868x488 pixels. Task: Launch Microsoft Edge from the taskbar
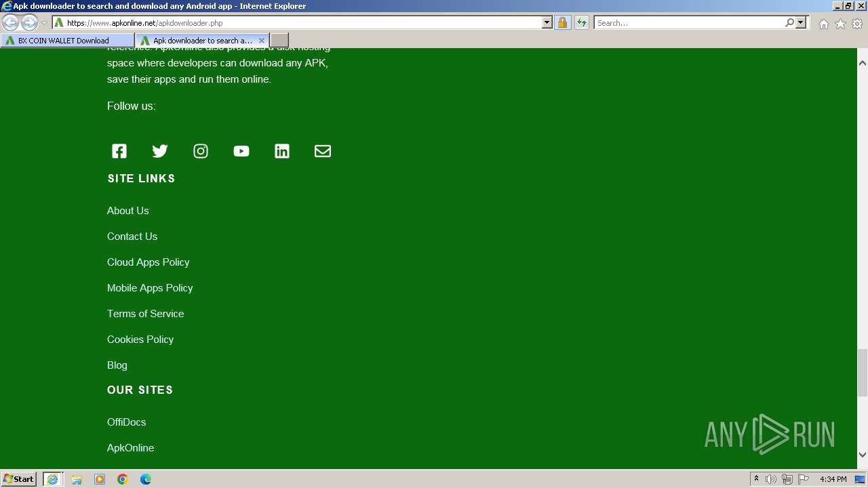point(146,479)
